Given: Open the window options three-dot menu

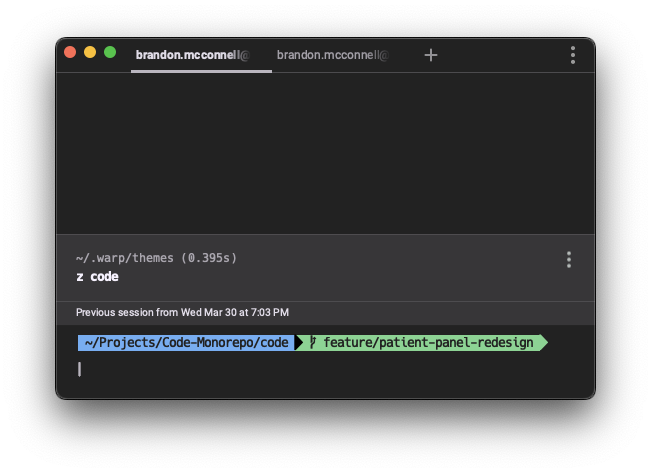Looking at the screenshot, I should (573, 55).
